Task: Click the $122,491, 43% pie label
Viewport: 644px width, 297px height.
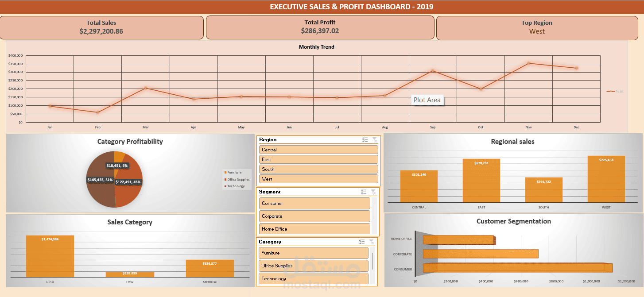Action: (128, 182)
